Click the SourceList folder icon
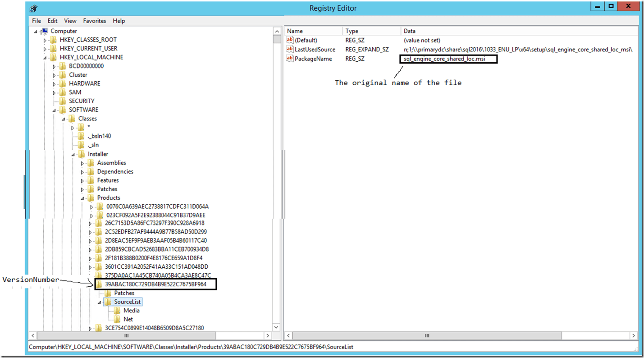The width and height of the screenshot is (644, 358). pos(108,302)
